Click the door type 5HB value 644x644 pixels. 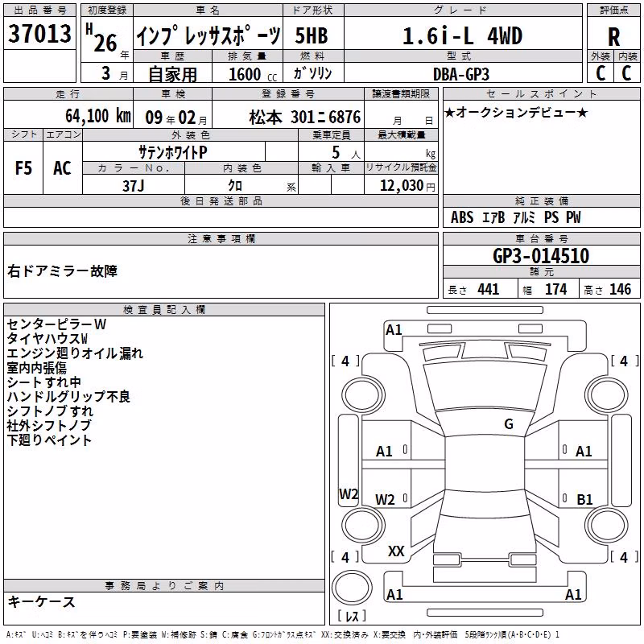coord(312,35)
